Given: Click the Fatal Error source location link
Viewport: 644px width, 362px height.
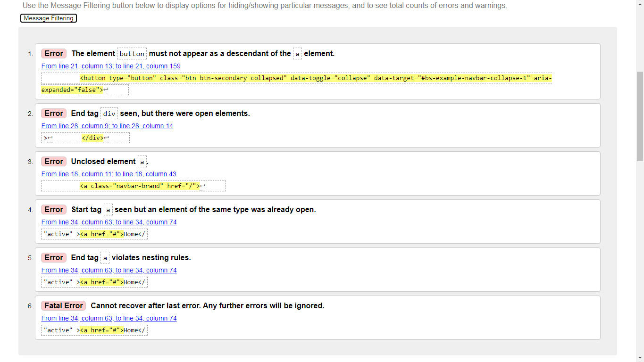Looking at the screenshot, I should pos(109,318).
